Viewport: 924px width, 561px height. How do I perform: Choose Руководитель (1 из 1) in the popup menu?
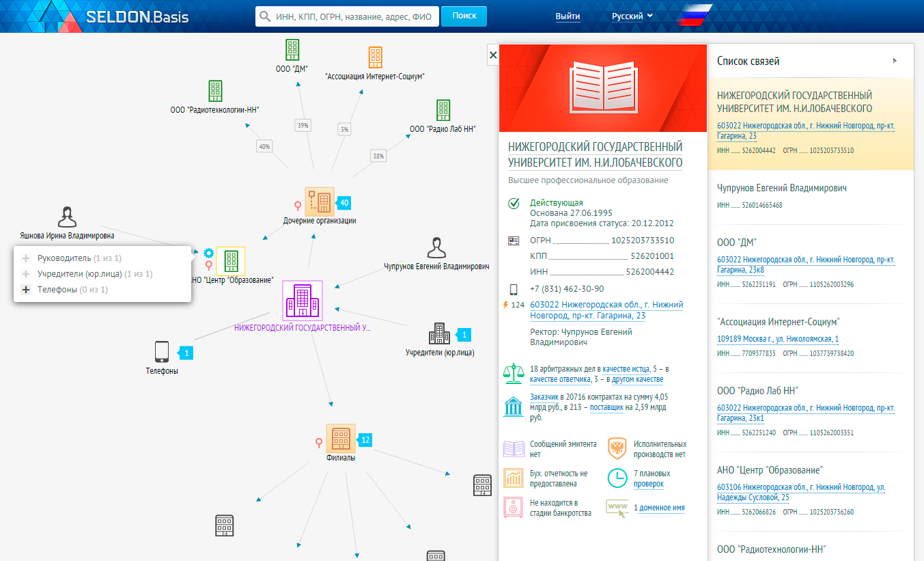(x=79, y=258)
